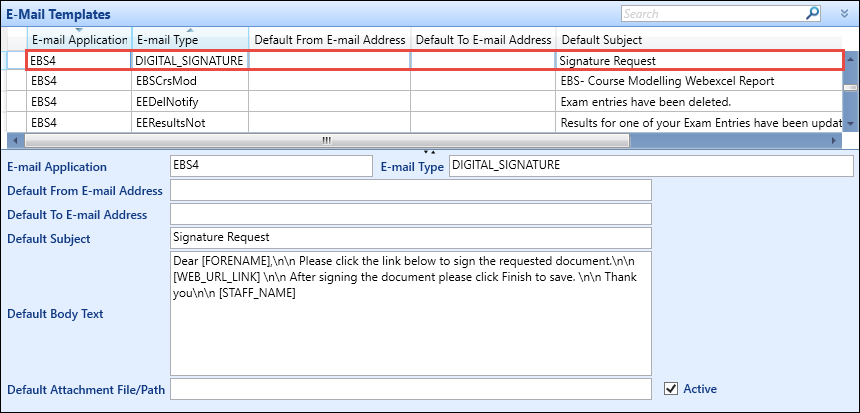Click Default Subject column header
Viewport: 860px width, 413px height.
coord(699,39)
